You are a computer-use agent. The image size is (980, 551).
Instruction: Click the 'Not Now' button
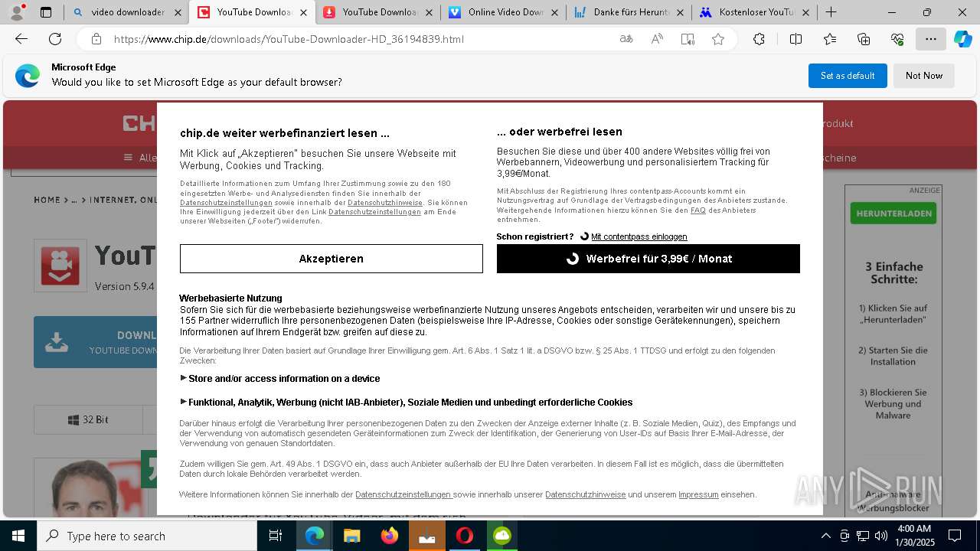tap(924, 76)
